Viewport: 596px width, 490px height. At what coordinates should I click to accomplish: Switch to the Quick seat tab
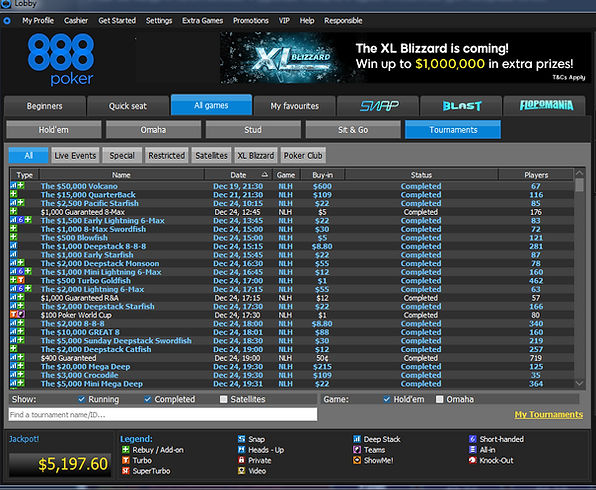pos(128,106)
